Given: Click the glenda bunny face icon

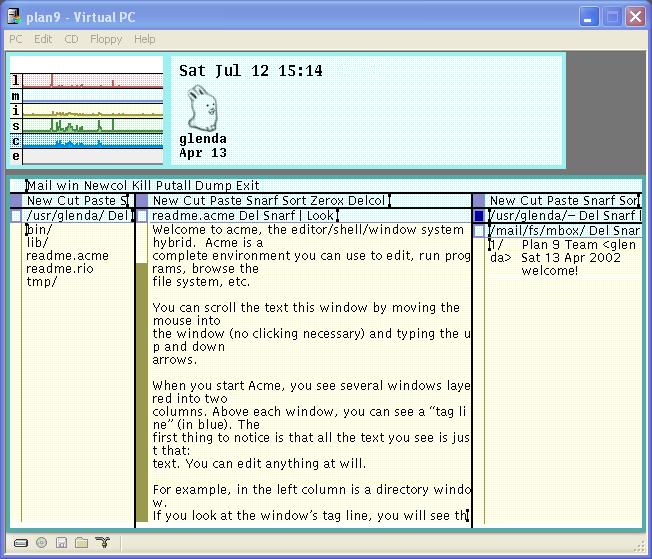Looking at the screenshot, I should click(203, 108).
